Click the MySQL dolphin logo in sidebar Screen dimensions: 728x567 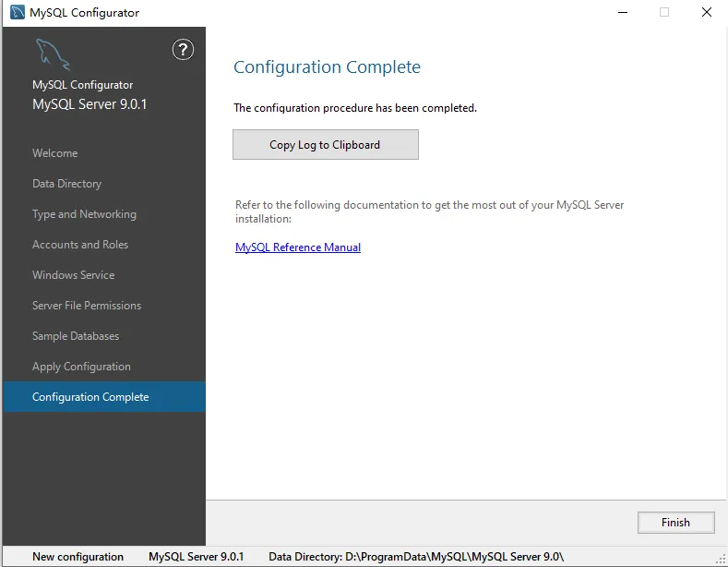click(53, 54)
